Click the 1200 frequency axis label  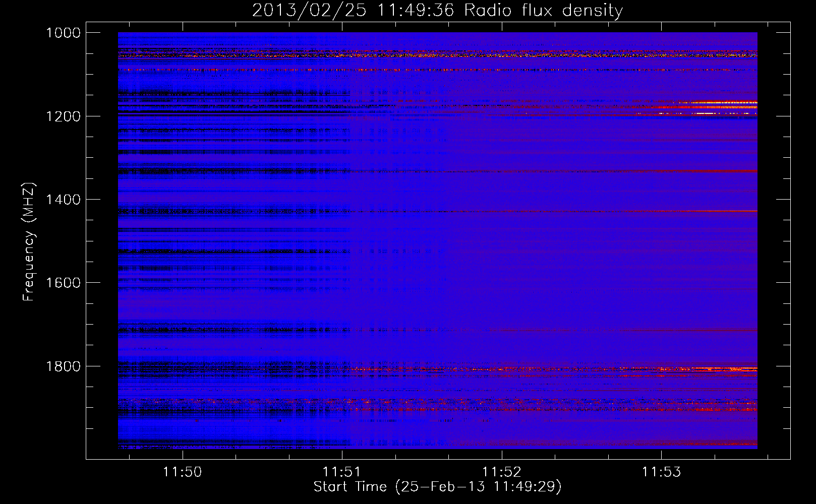[63, 116]
